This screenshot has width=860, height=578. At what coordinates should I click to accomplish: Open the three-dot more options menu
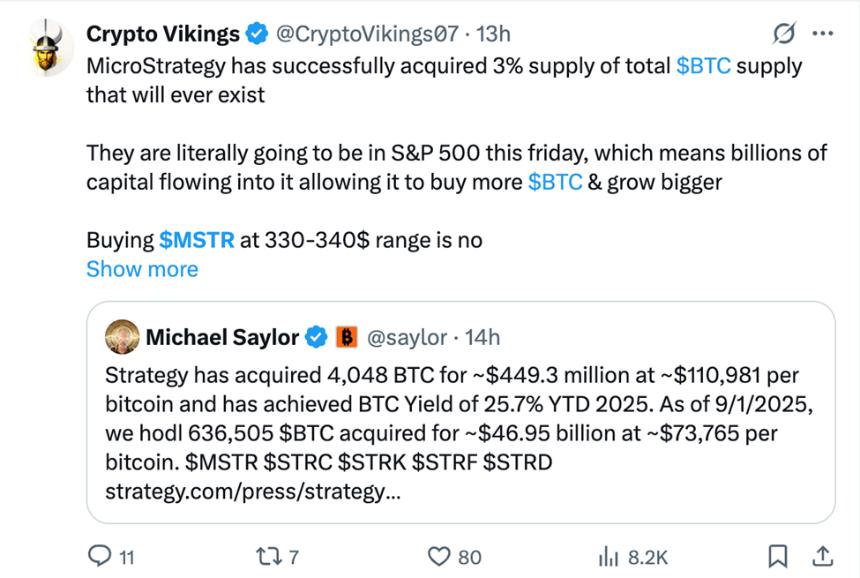click(822, 34)
